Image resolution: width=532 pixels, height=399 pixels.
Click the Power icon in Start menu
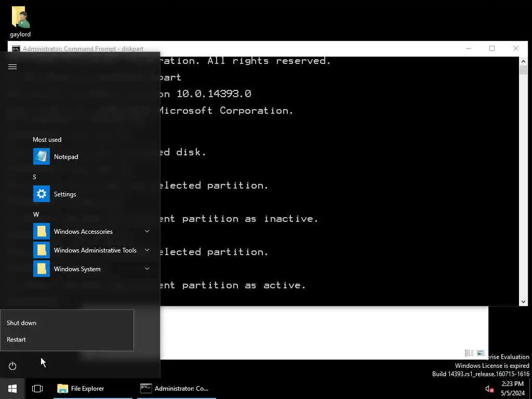pyautogui.click(x=12, y=366)
